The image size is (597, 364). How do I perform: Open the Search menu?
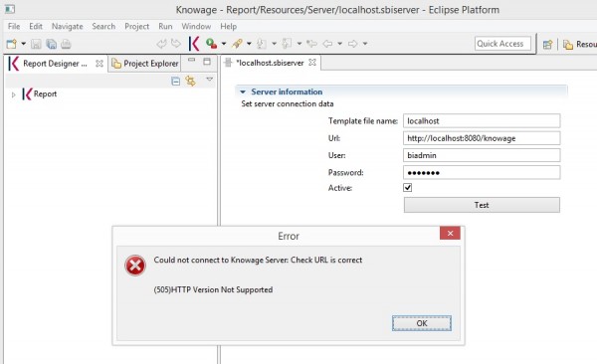103,26
